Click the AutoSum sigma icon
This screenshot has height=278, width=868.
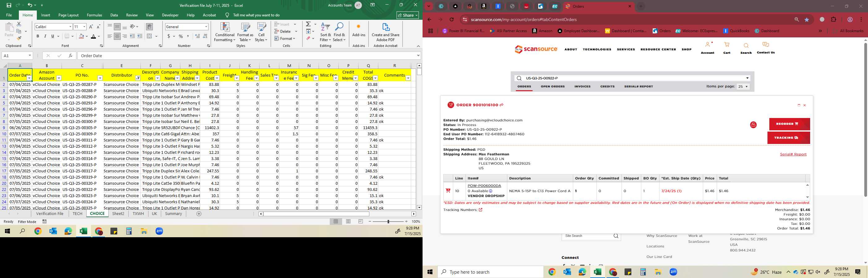pos(308,24)
